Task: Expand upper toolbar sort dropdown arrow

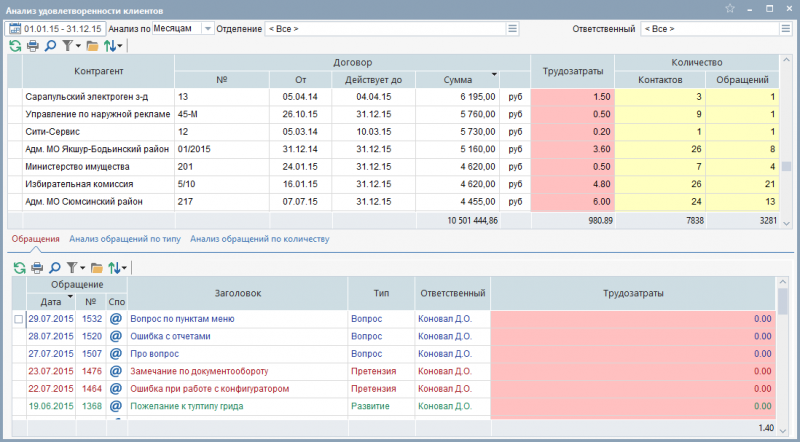Action: point(120,46)
